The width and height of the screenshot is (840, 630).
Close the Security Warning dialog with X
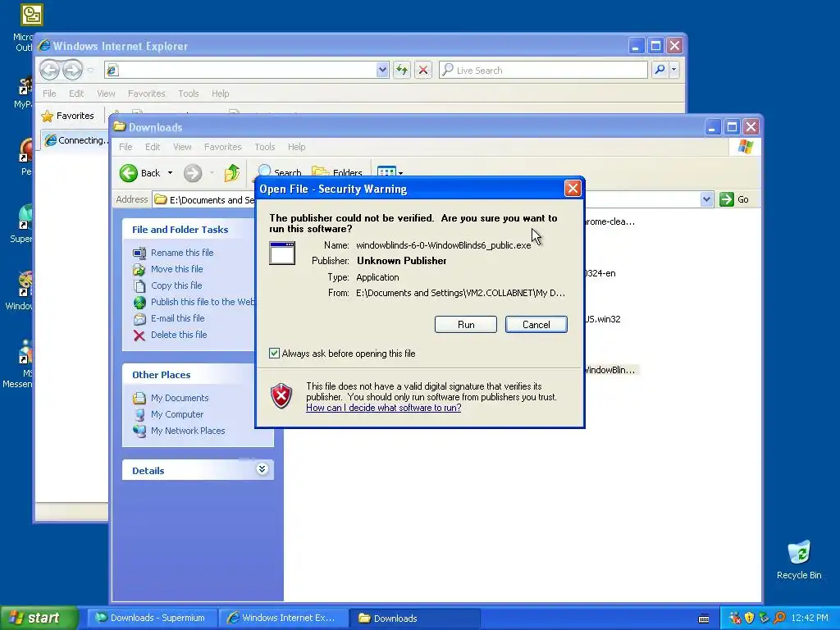pos(573,189)
